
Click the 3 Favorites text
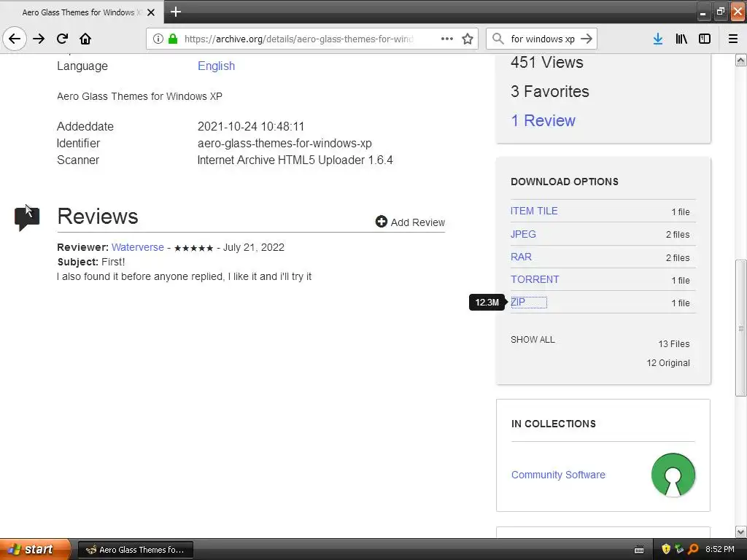coord(550,91)
